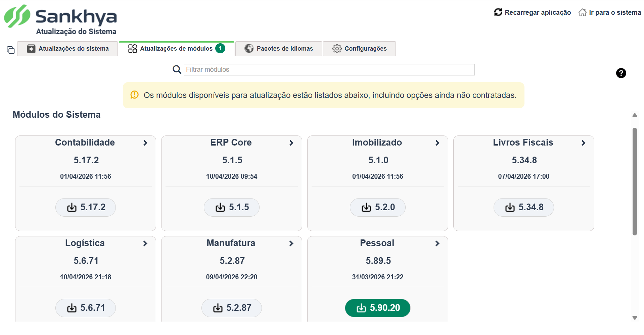Click date 09/04/2026 22:20 in Manufatura

coord(232,277)
